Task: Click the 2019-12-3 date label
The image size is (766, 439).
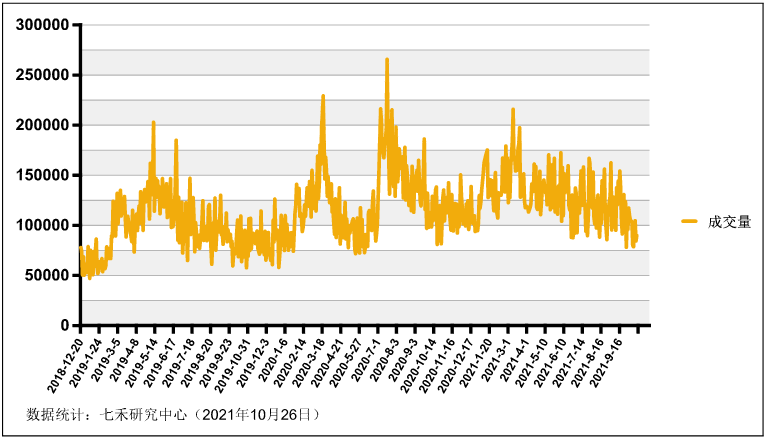Action: click(x=253, y=362)
